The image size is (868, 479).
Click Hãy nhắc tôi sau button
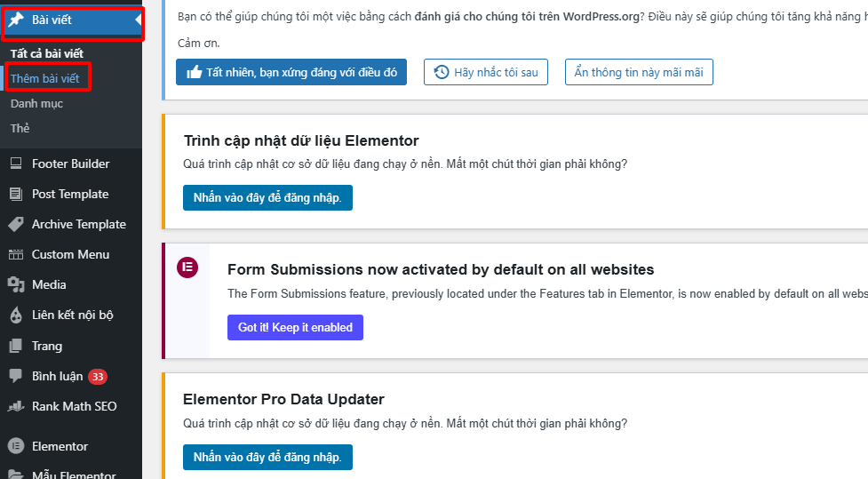pyautogui.click(x=485, y=72)
